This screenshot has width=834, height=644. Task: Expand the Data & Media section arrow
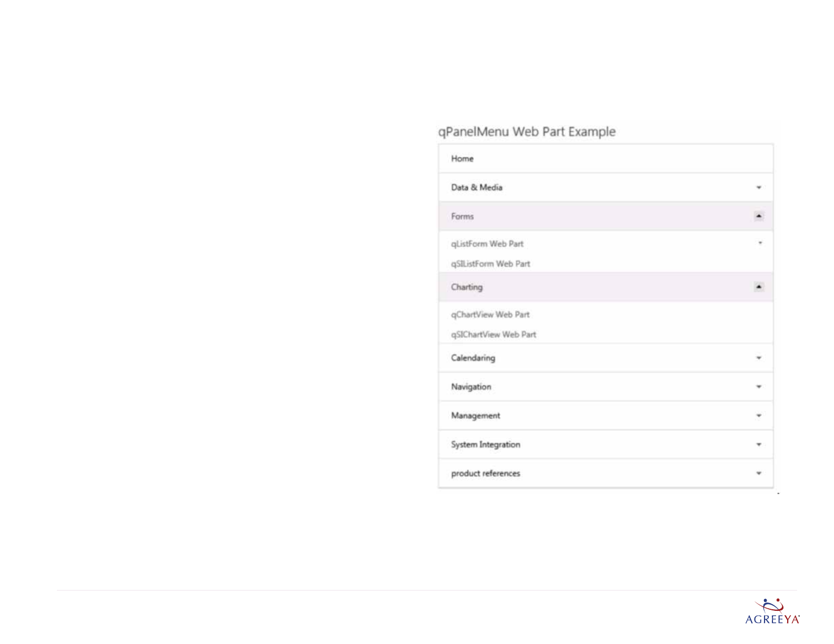(759, 188)
